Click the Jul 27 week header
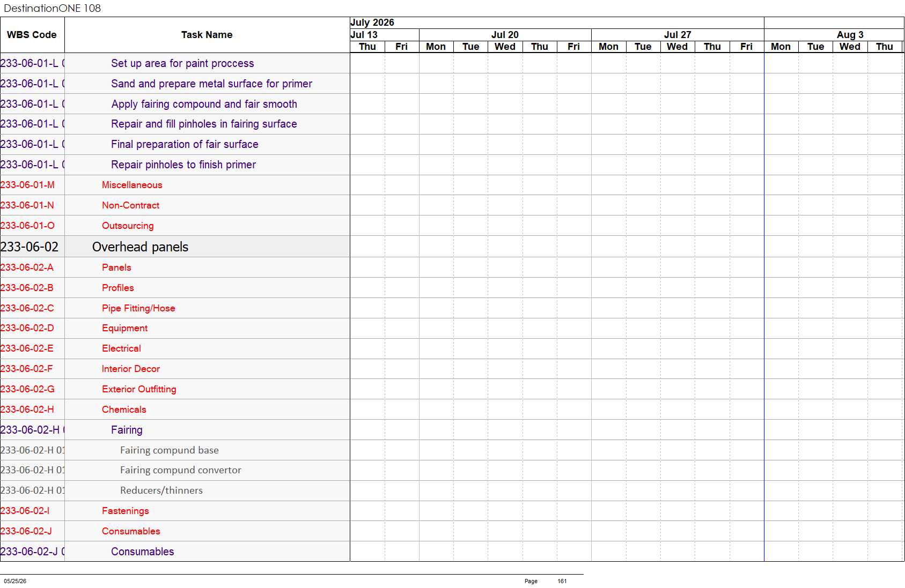 678,35
